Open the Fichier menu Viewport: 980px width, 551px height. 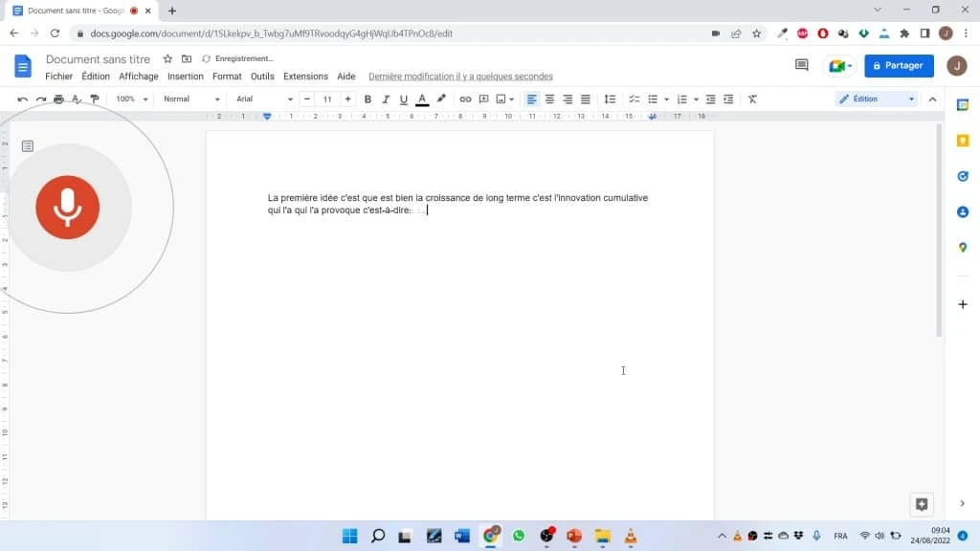pos(58,77)
